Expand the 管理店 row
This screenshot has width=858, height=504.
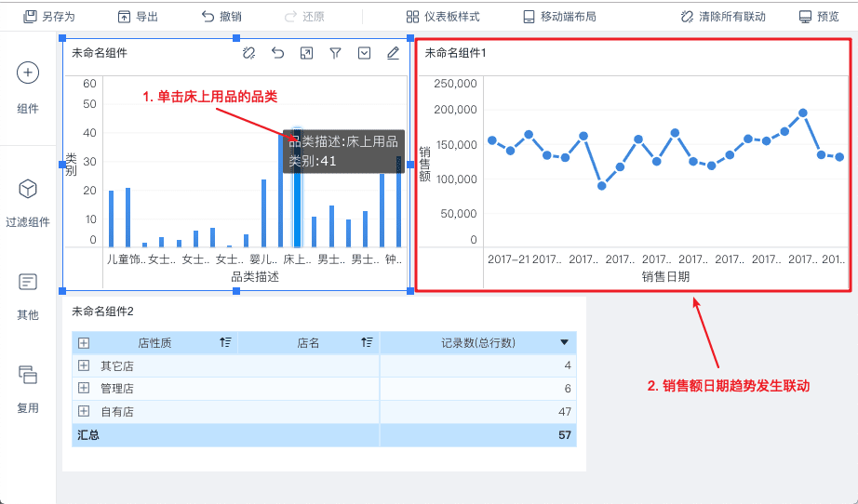point(84,388)
